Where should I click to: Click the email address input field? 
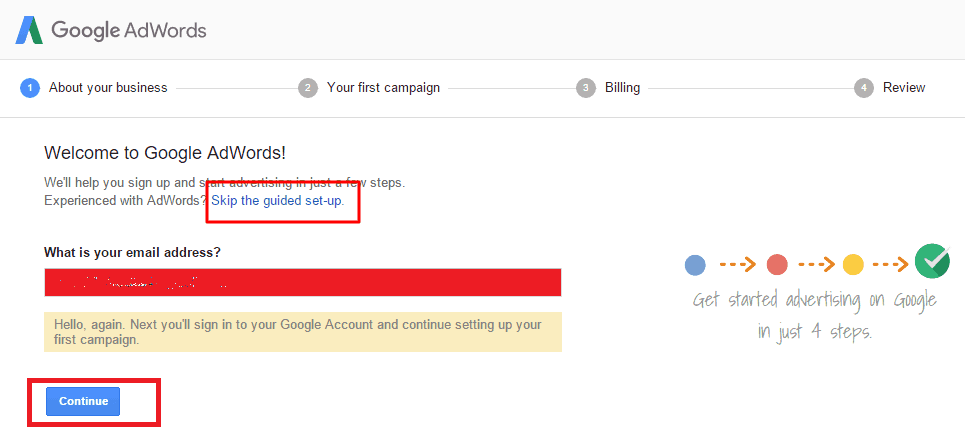(x=303, y=283)
